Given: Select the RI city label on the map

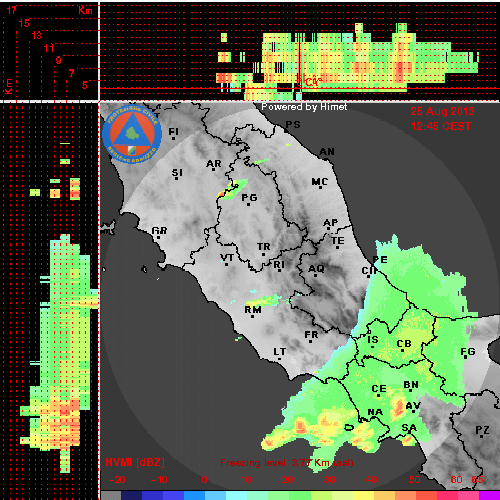Looking at the screenshot, I should 279,265.
